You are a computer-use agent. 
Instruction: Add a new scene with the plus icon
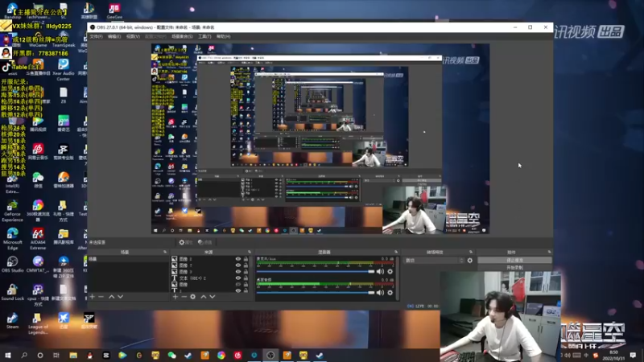[x=93, y=296]
